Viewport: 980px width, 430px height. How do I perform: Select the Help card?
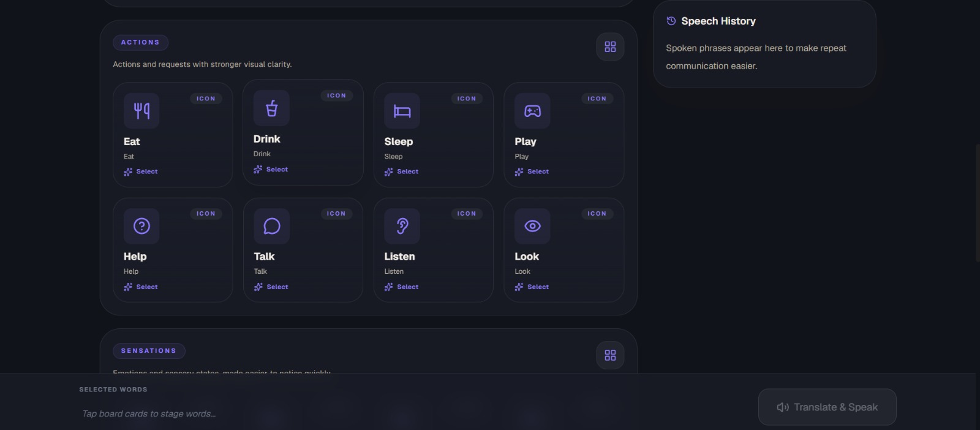tap(173, 250)
